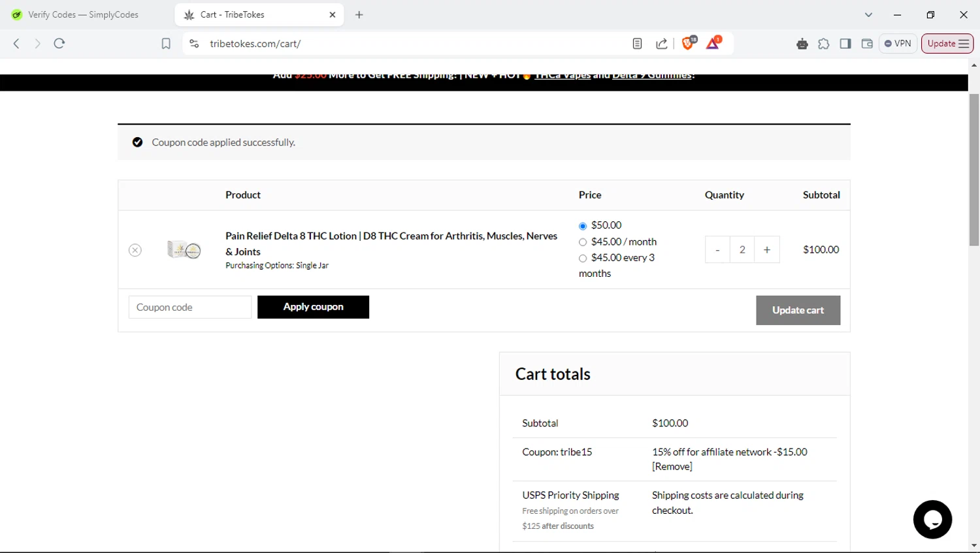Open the Brave Rewards triangle icon

coord(713,43)
